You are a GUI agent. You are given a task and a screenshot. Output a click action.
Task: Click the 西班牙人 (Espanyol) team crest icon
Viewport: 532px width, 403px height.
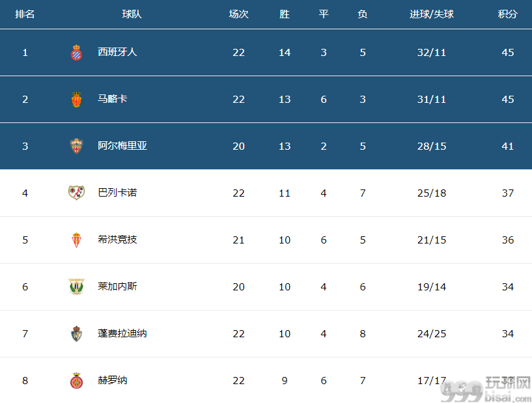pos(76,52)
